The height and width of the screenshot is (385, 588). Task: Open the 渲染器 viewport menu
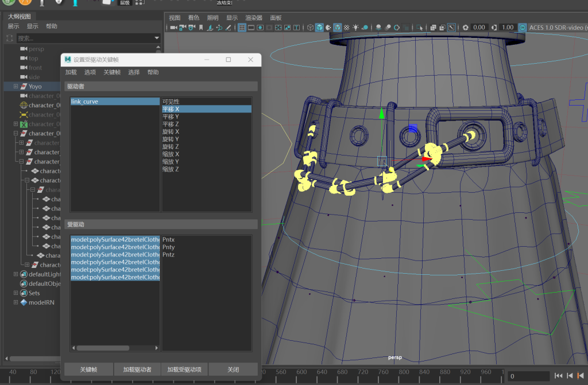[253, 18]
